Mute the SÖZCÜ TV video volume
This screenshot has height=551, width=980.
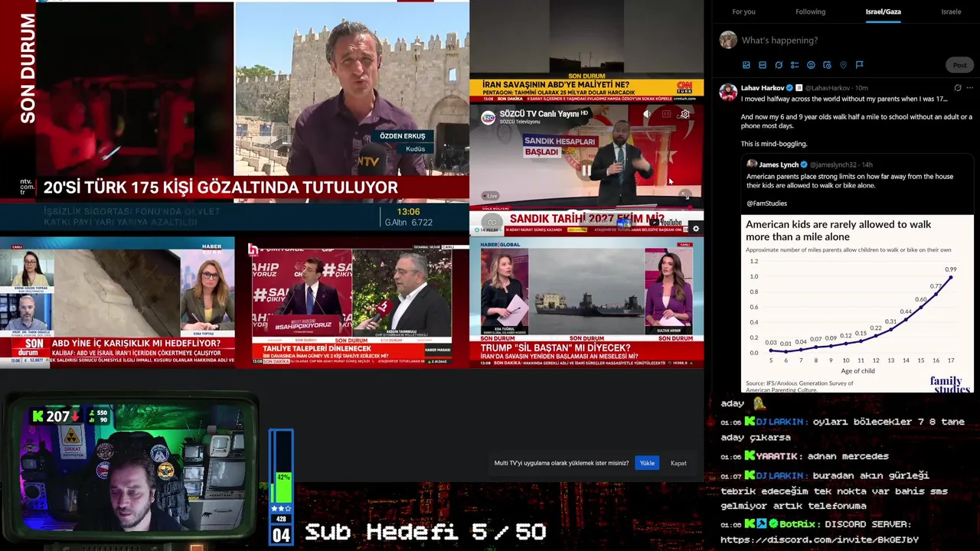(647, 114)
